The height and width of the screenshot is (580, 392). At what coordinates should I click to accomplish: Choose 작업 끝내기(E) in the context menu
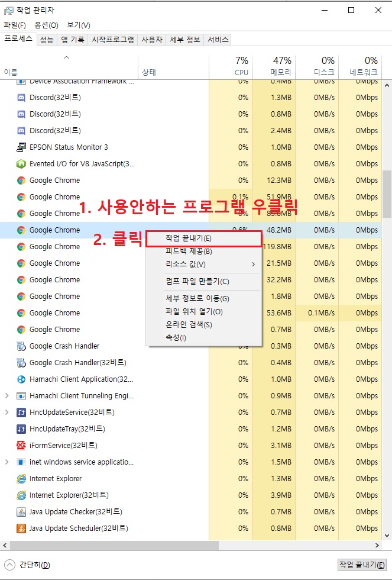(203, 239)
